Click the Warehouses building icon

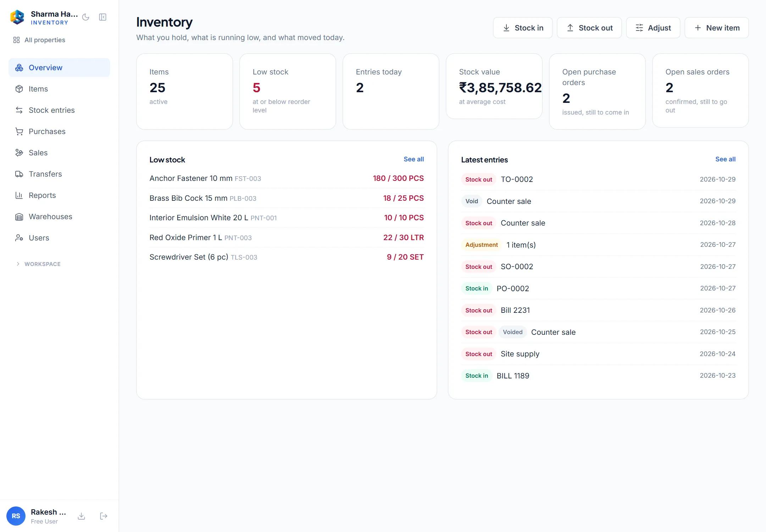tap(19, 216)
